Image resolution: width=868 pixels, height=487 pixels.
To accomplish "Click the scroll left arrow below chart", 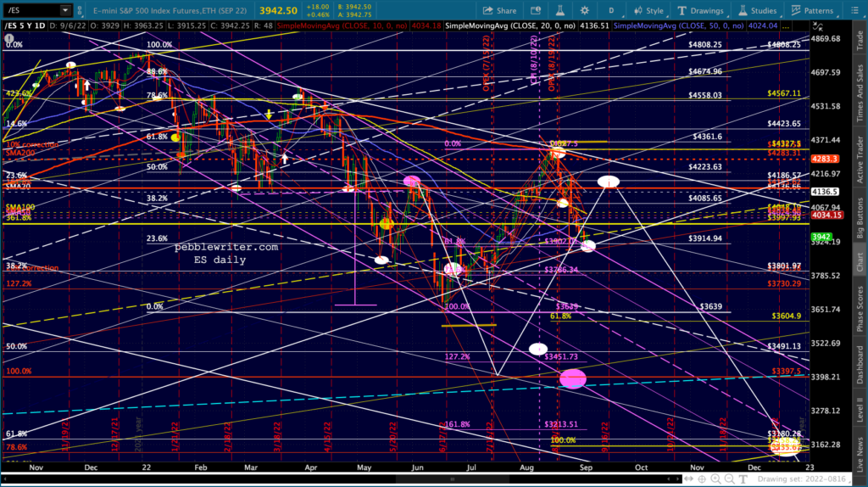I will (x=669, y=479).
